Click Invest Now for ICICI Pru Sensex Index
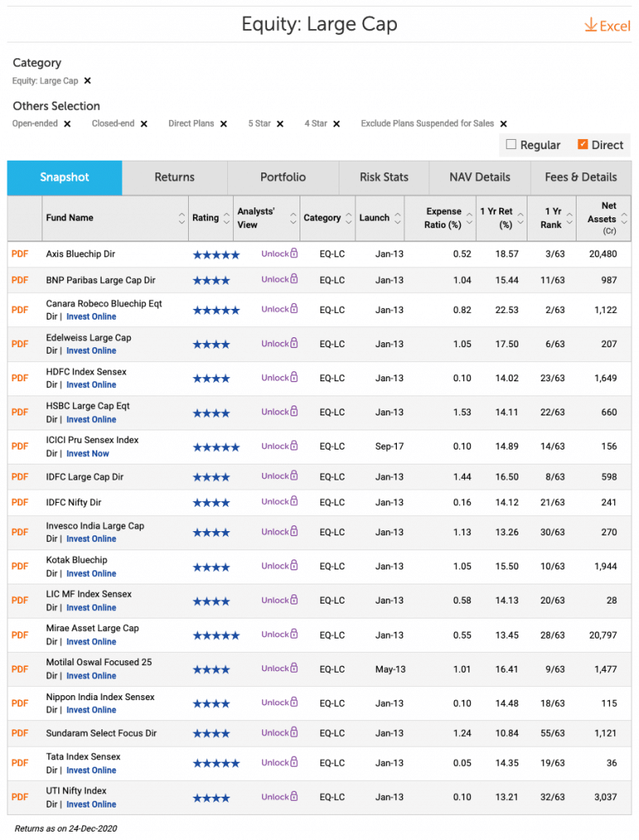 pyautogui.click(x=87, y=454)
